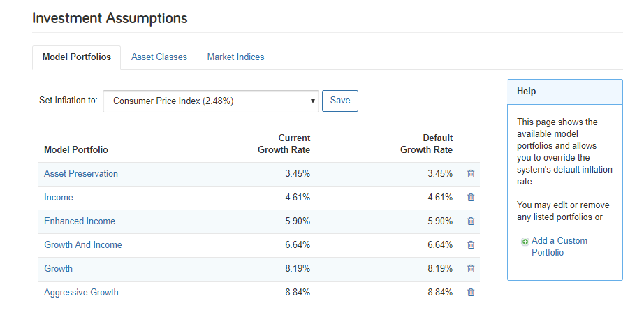
Task: Delete the Asset Preservation portfolio
Action: coord(471,174)
